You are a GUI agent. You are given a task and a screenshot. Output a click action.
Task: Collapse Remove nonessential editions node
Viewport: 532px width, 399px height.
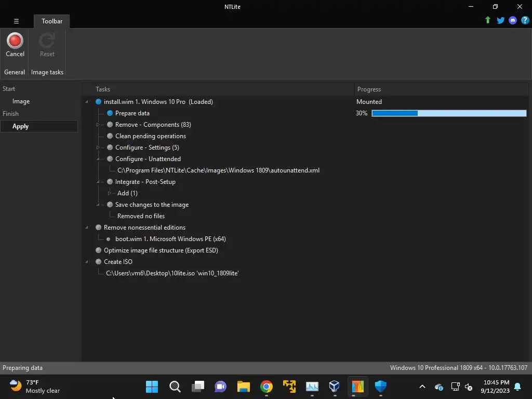point(87,228)
